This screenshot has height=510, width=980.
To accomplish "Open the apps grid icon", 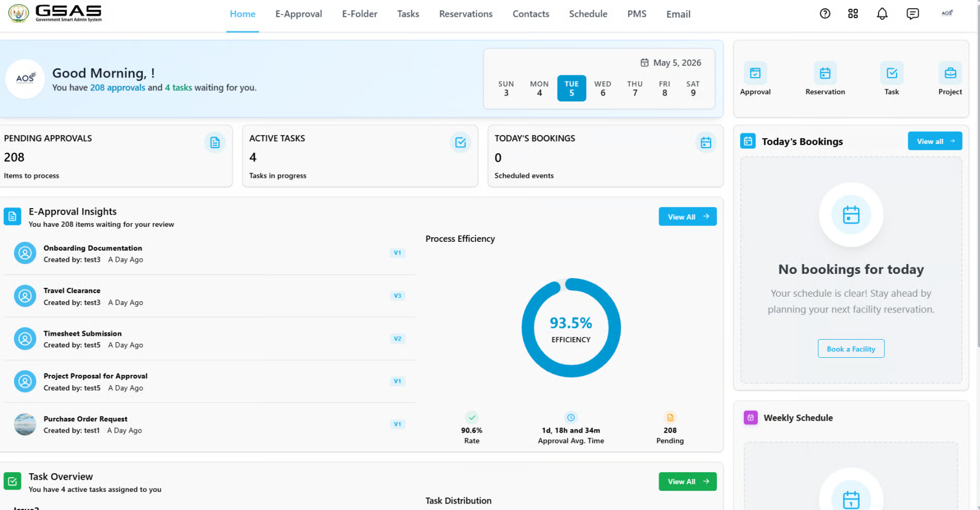I will (x=853, y=13).
